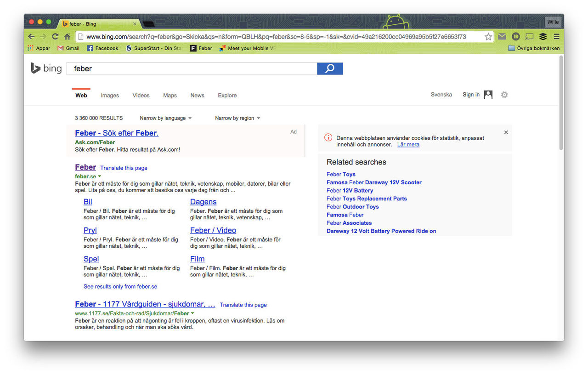
Task: Open the News tab
Action: pyautogui.click(x=197, y=95)
